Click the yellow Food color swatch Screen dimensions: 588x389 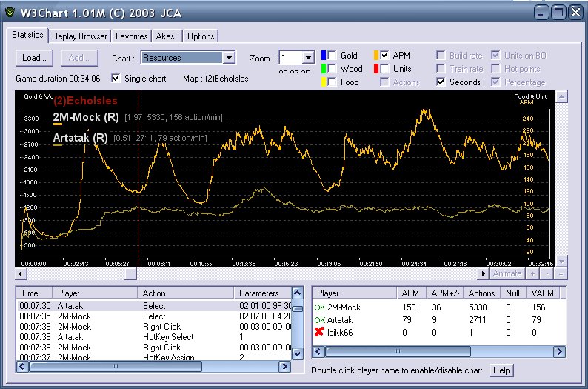click(324, 82)
